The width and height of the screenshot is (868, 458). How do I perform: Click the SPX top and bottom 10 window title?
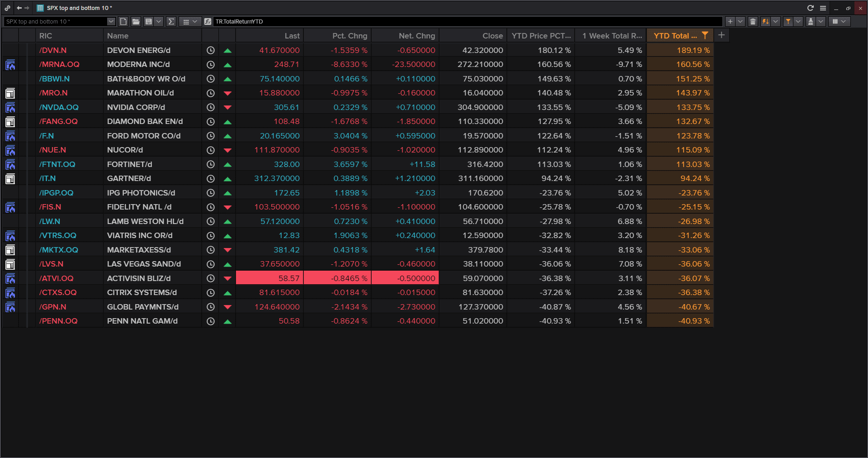[79, 8]
